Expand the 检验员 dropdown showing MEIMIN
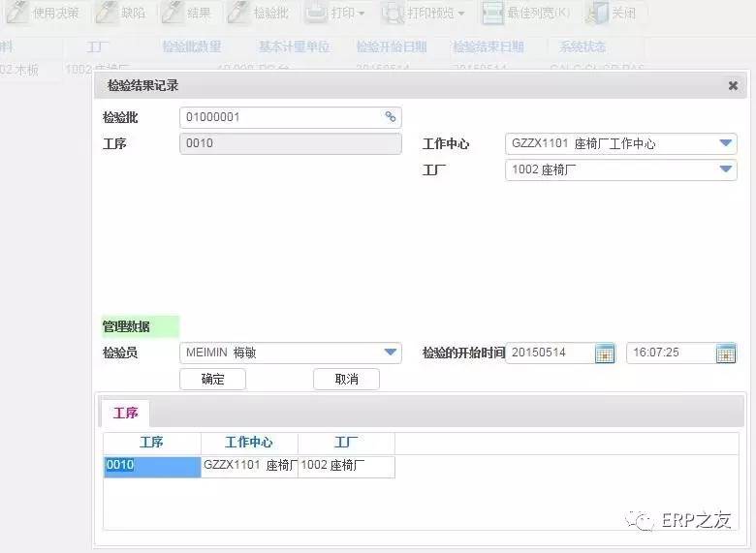 [x=391, y=353]
